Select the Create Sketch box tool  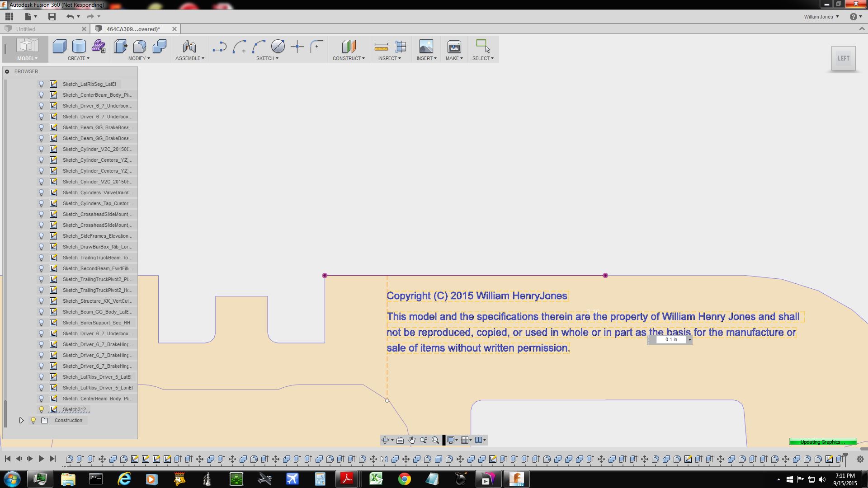coord(59,46)
